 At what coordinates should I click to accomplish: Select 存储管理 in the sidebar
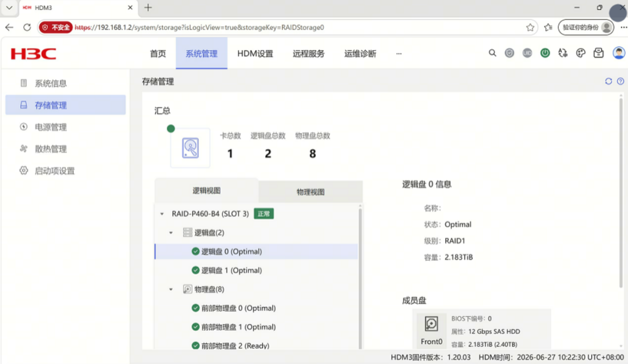[65, 105]
